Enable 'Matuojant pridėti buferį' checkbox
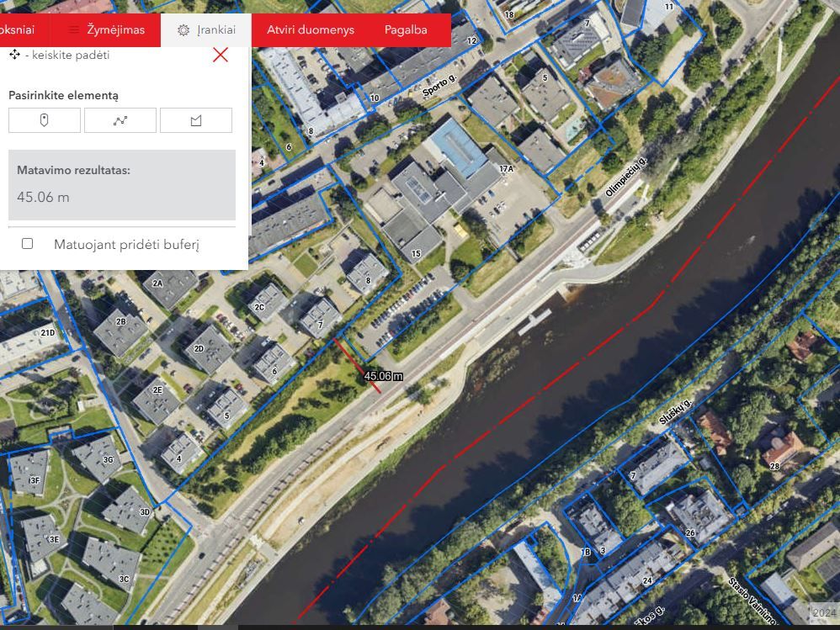The height and width of the screenshot is (630, 840). point(27,244)
